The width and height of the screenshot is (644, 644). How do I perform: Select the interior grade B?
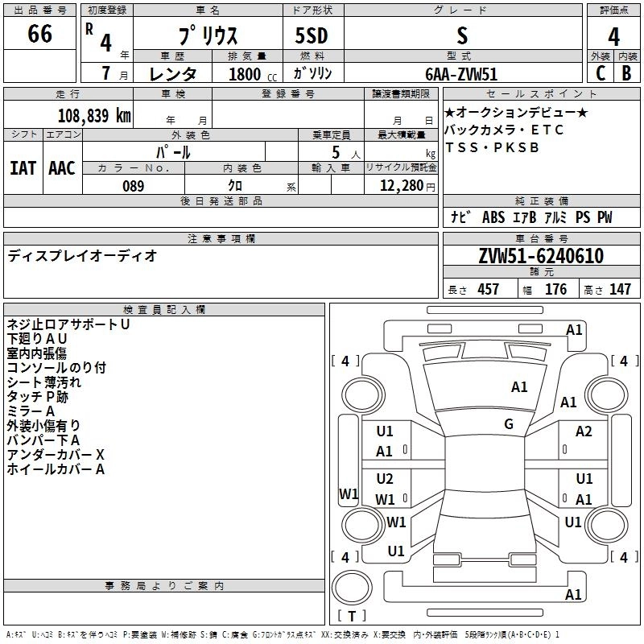click(627, 72)
